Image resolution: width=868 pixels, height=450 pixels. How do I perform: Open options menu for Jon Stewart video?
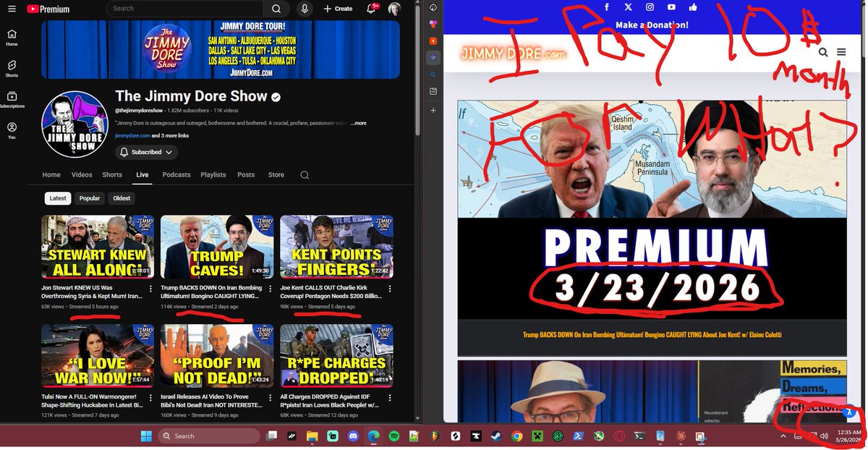pos(150,289)
